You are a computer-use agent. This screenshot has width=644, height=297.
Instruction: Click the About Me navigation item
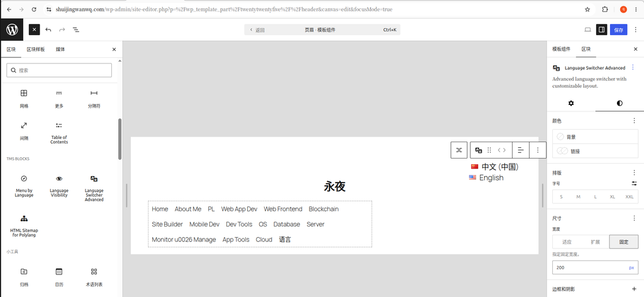click(187, 209)
